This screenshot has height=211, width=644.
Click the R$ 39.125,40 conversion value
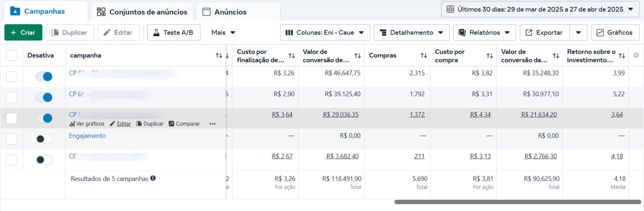pyautogui.click(x=343, y=94)
